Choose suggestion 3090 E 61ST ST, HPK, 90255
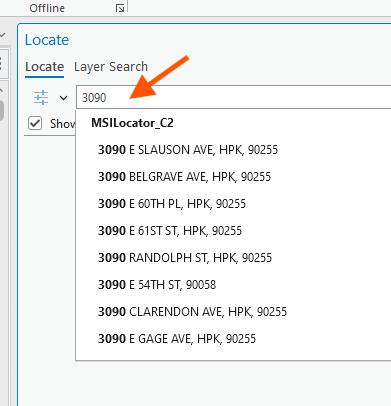This screenshot has width=391, height=406. point(233,231)
